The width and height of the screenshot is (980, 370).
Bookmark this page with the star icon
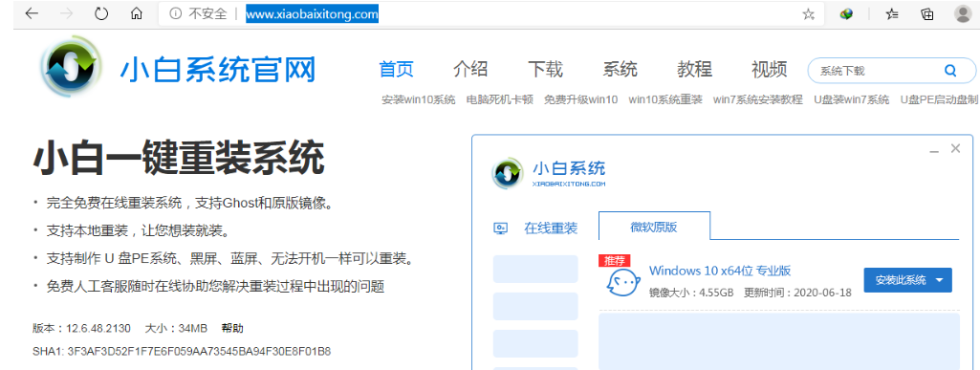coord(809,13)
